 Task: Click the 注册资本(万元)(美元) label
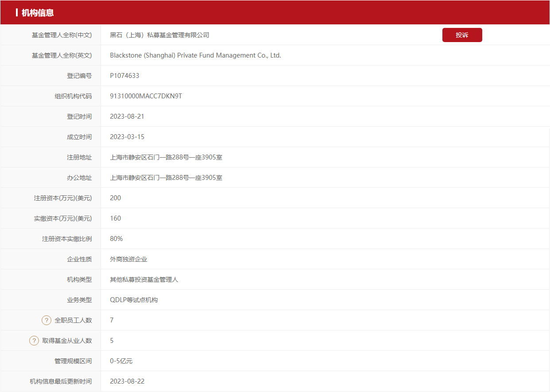[63, 198]
